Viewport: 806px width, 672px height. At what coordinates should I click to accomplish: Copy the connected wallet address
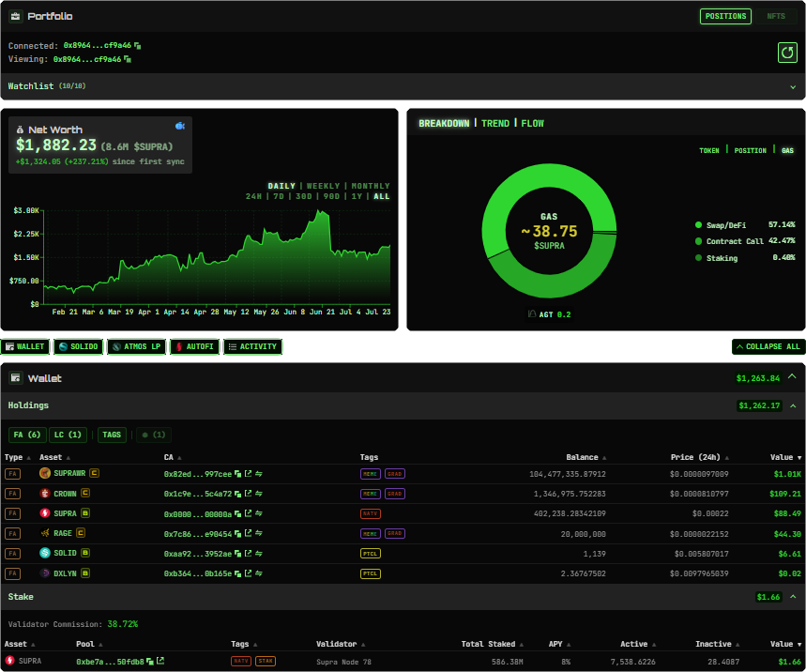point(137,46)
